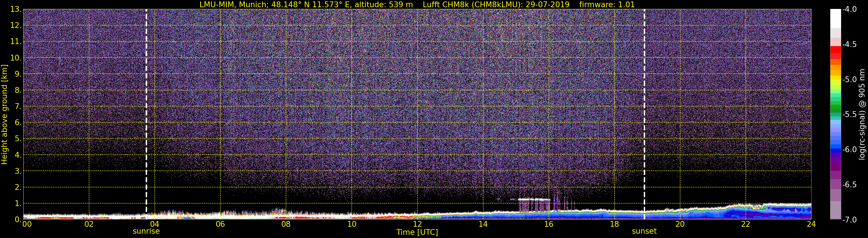The image size is (868, 238).
Task: Click the "sunrise" label below the time axis
Action: tap(146, 231)
